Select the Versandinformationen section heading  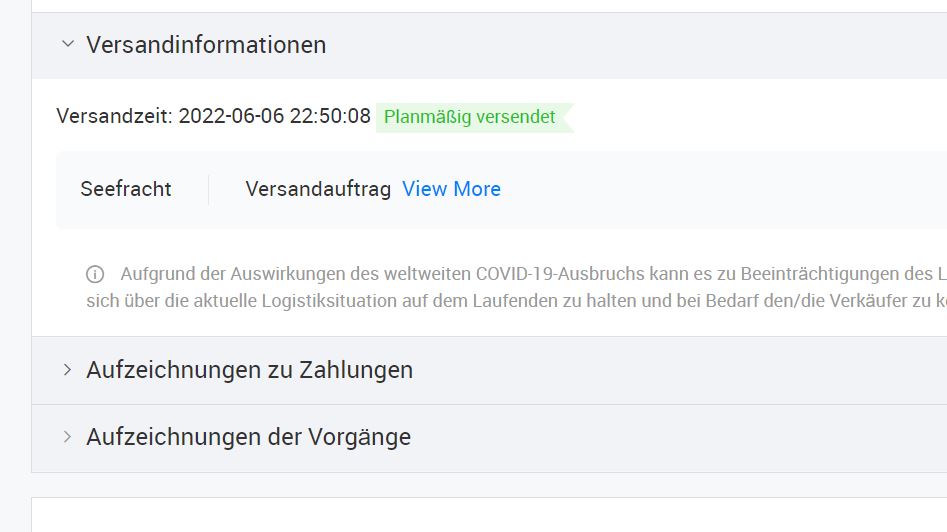click(206, 45)
